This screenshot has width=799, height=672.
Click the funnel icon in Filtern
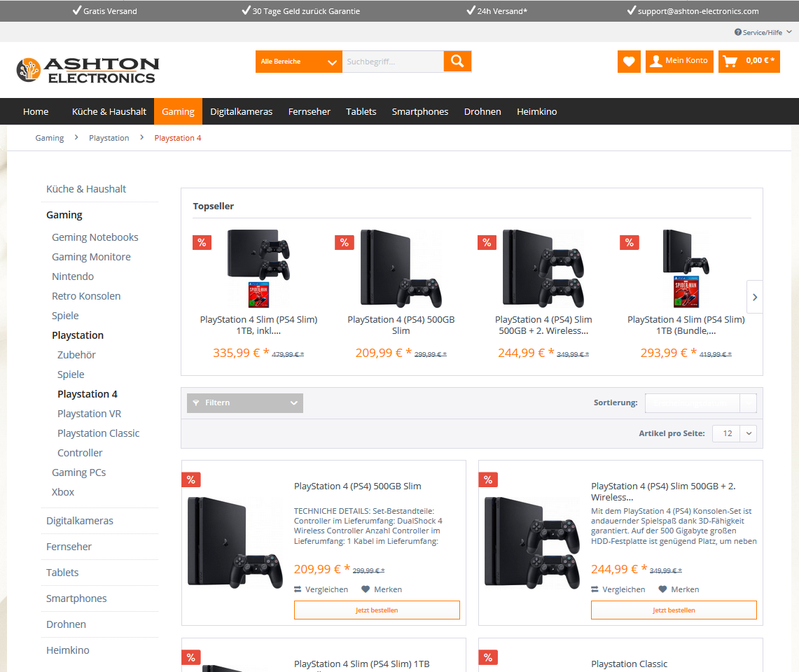click(x=196, y=403)
